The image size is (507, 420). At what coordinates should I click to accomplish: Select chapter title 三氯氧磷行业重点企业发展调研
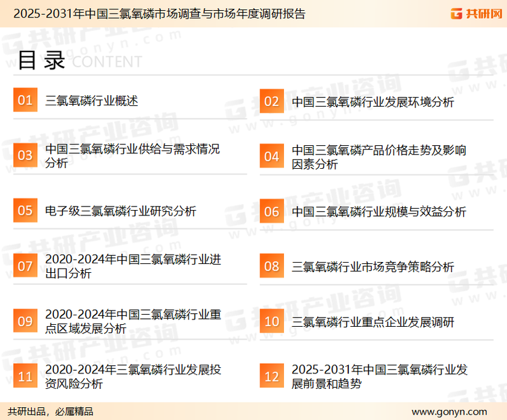(372, 322)
